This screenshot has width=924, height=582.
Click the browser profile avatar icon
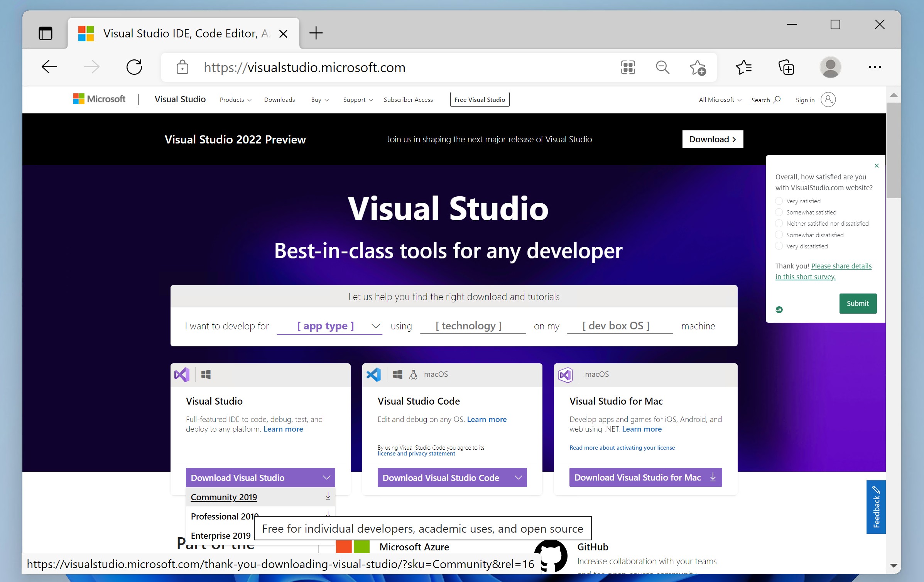pos(830,67)
